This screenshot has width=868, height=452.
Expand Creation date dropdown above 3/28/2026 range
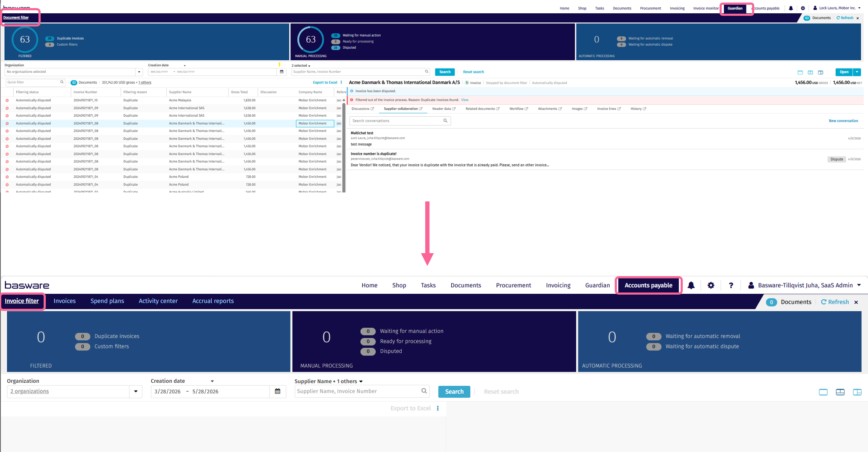tap(212, 381)
